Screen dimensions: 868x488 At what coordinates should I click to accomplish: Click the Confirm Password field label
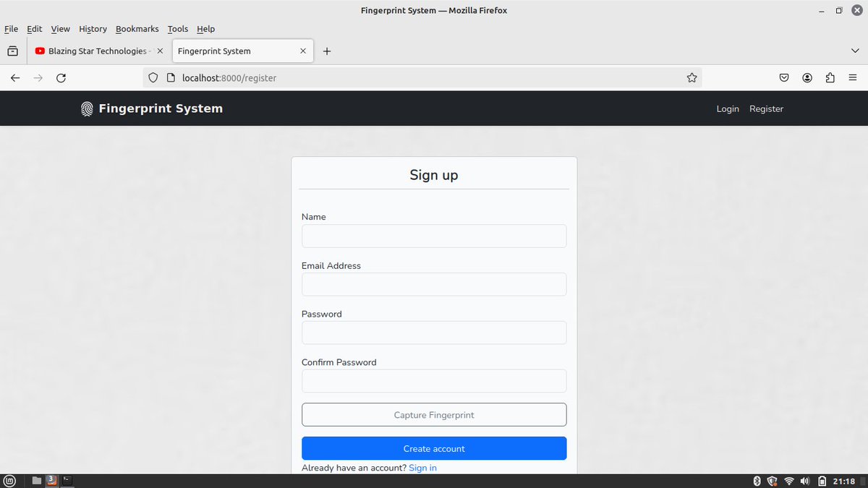[x=339, y=362]
